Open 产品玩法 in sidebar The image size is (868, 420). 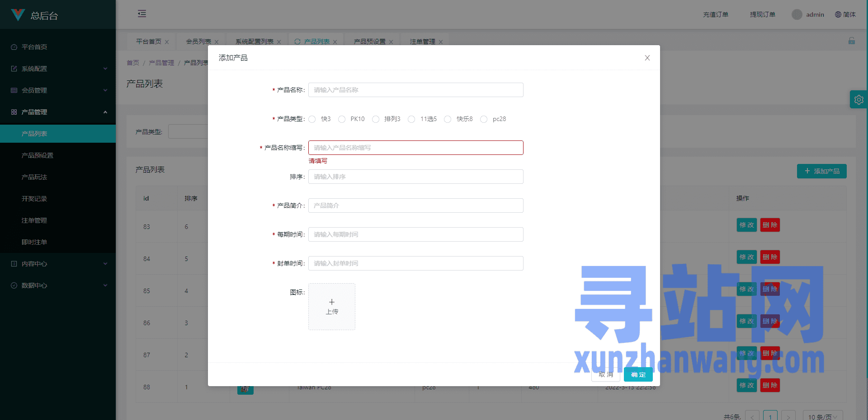tap(58, 177)
